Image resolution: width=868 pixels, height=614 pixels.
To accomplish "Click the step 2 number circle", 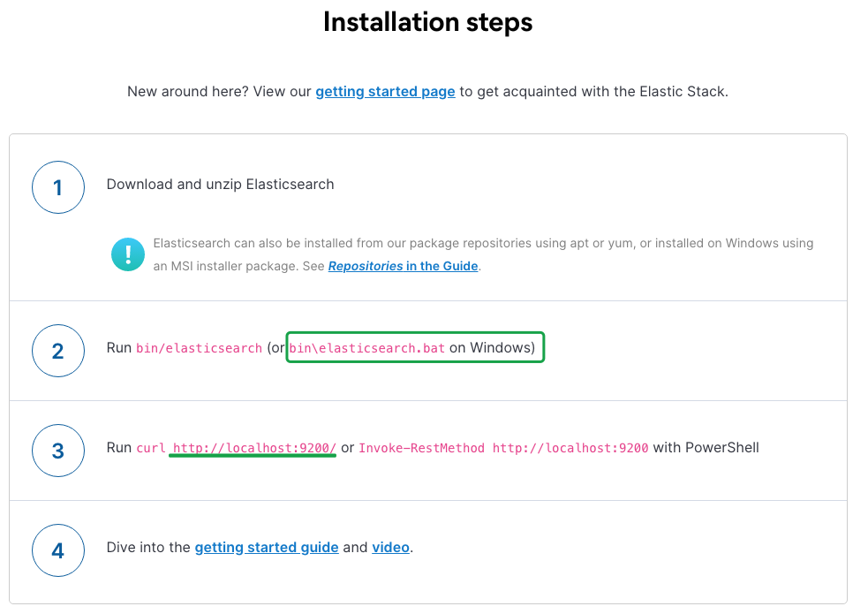I will [x=58, y=351].
